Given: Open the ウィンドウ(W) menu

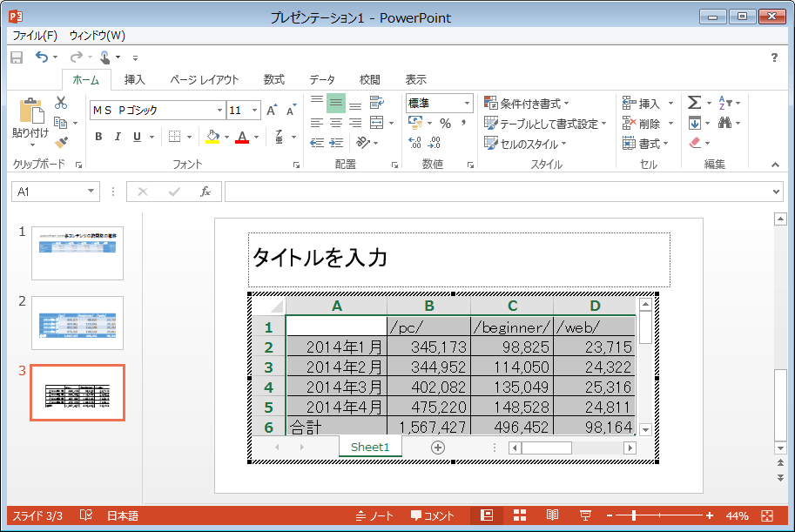Looking at the screenshot, I should point(97,36).
